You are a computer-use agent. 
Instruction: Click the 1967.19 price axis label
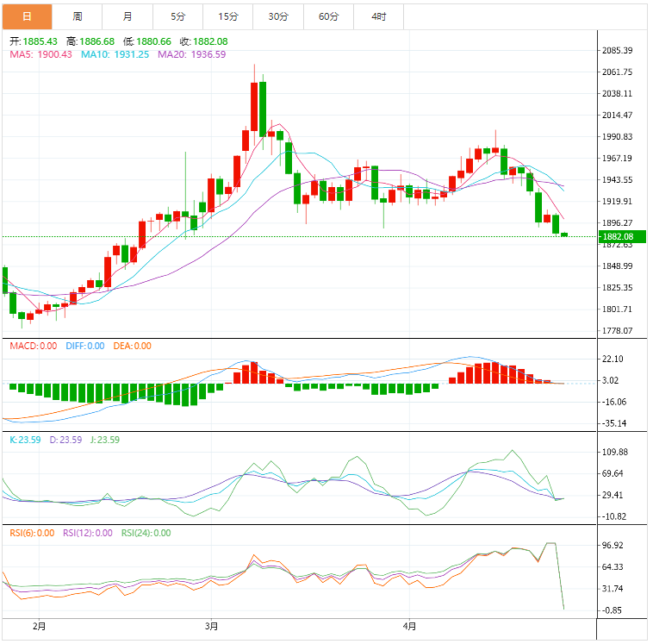pos(617,159)
